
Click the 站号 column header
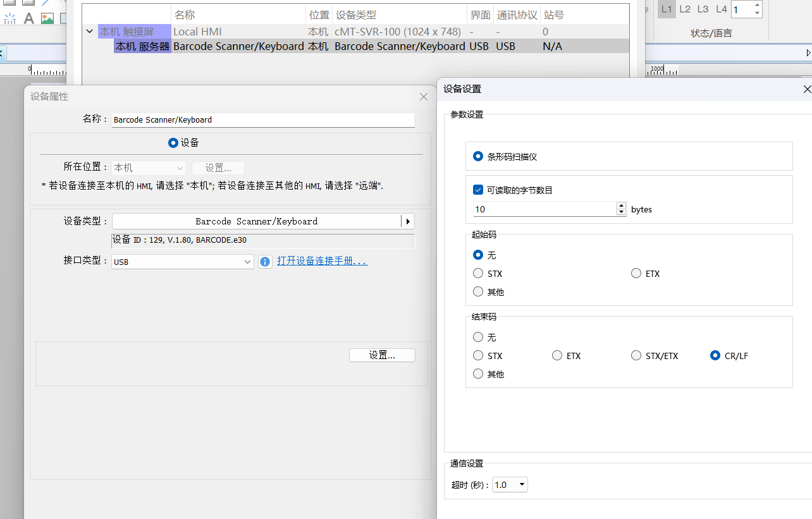point(554,15)
